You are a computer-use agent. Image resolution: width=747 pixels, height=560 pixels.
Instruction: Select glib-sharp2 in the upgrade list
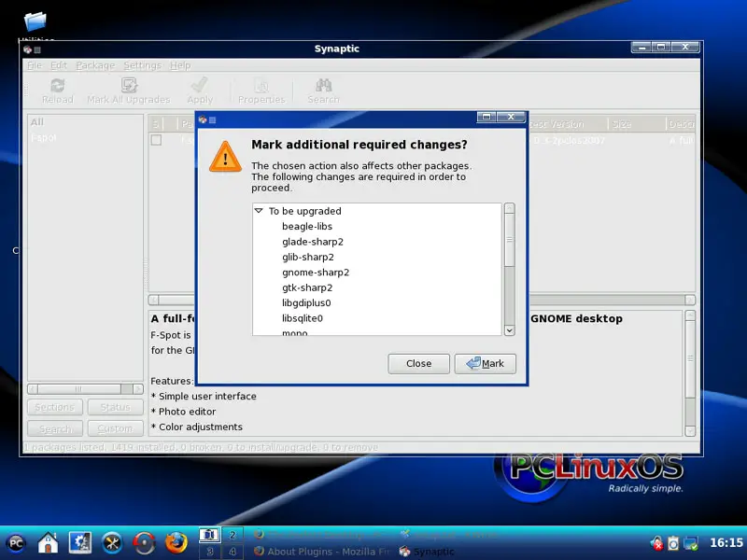[x=308, y=257]
